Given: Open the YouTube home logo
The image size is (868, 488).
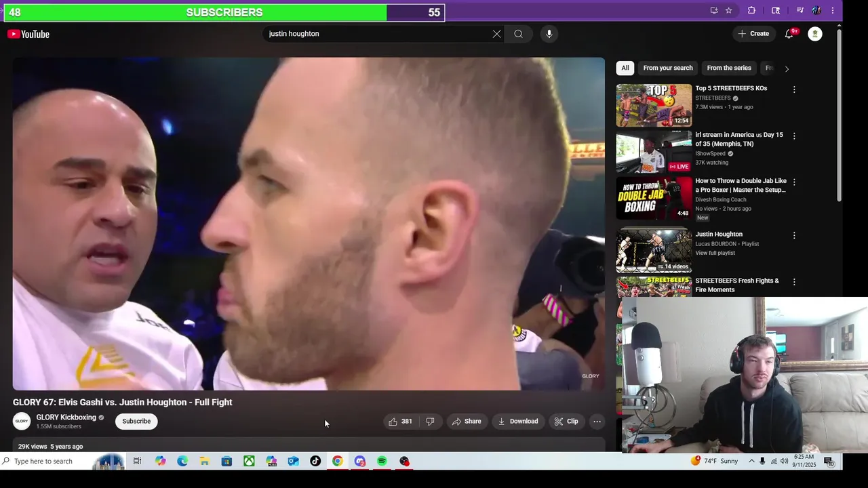Looking at the screenshot, I should (x=28, y=34).
